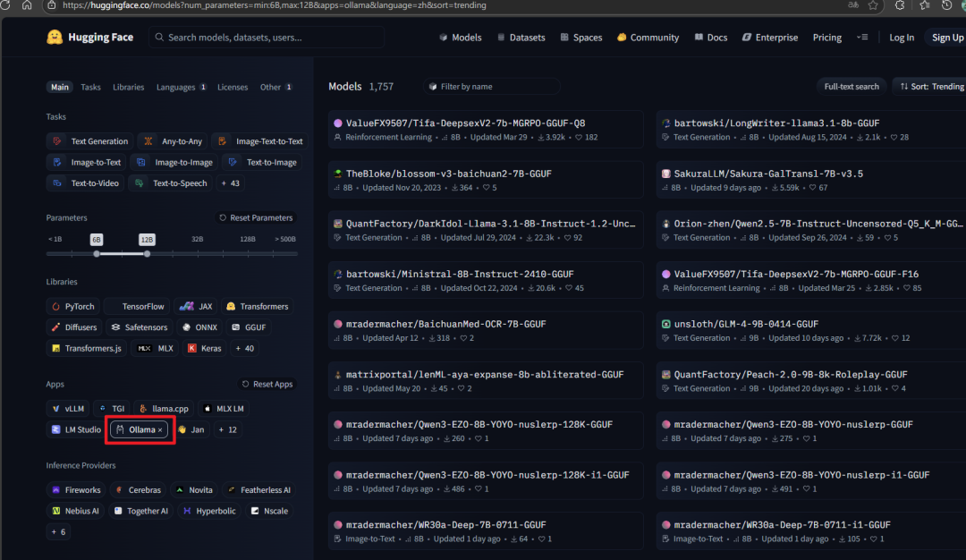Toggle the Image-to-Text task filter
This screenshot has width=966, height=560.
click(x=87, y=162)
